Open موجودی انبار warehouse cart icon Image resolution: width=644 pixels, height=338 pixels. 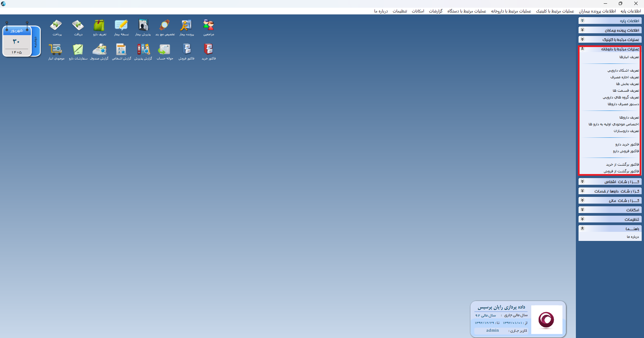pyautogui.click(x=56, y=52)
